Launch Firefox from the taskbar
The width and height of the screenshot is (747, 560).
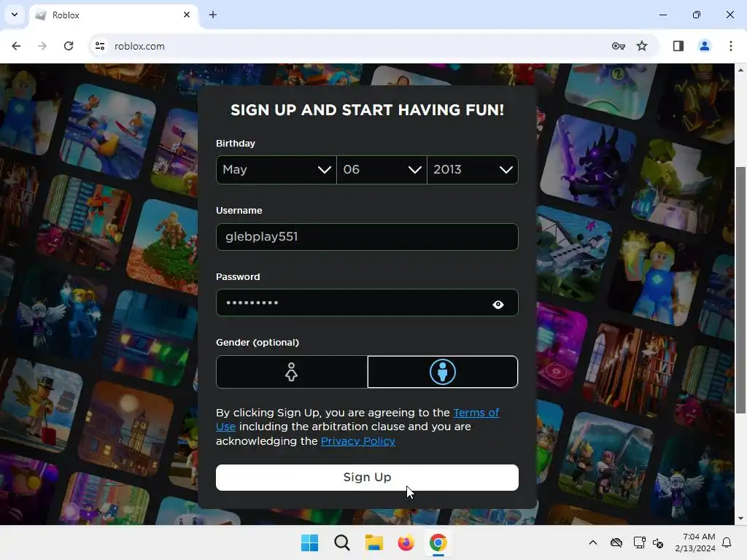pos(406,542)
